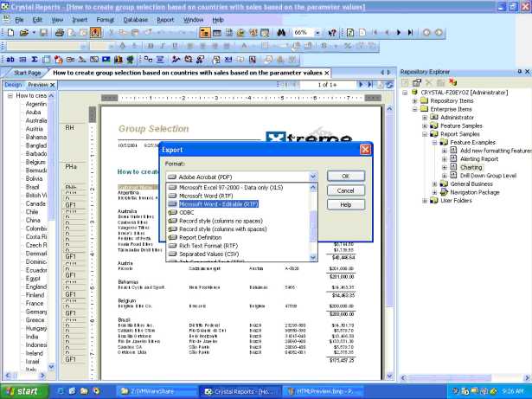Click OK in Export dialog
The image size is (532, 399).
coord(346,176)
